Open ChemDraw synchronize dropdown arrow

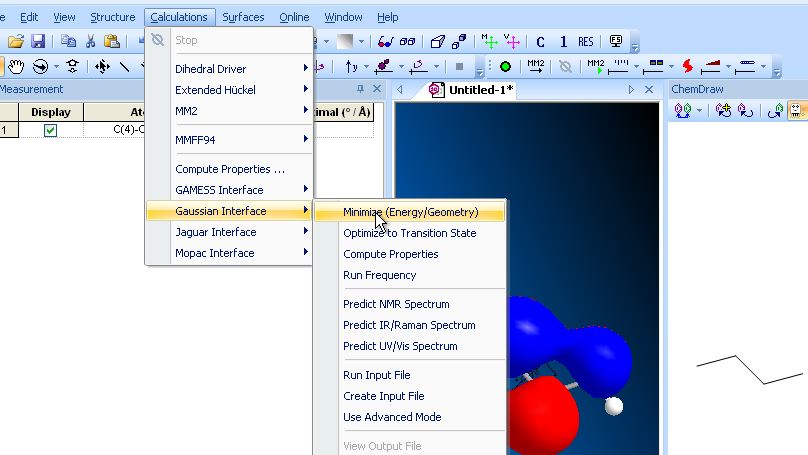[699, 111]
